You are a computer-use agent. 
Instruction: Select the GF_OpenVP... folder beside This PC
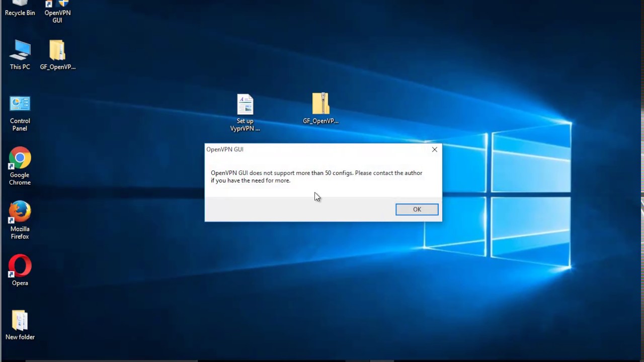coord(57,55)
